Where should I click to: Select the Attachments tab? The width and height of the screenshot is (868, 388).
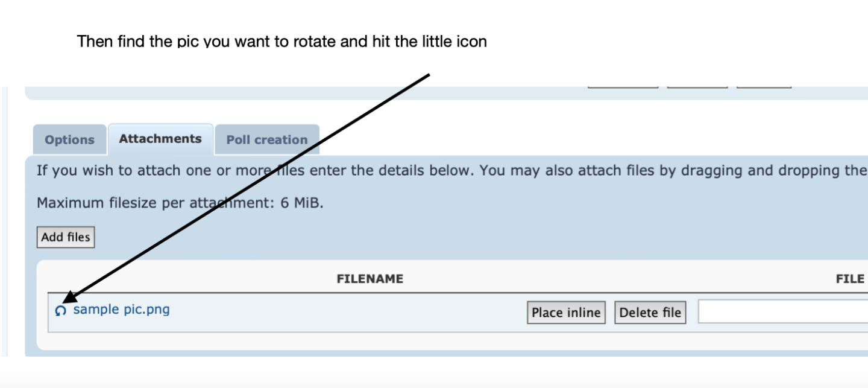pyautogui.click(x=160, y=139)
